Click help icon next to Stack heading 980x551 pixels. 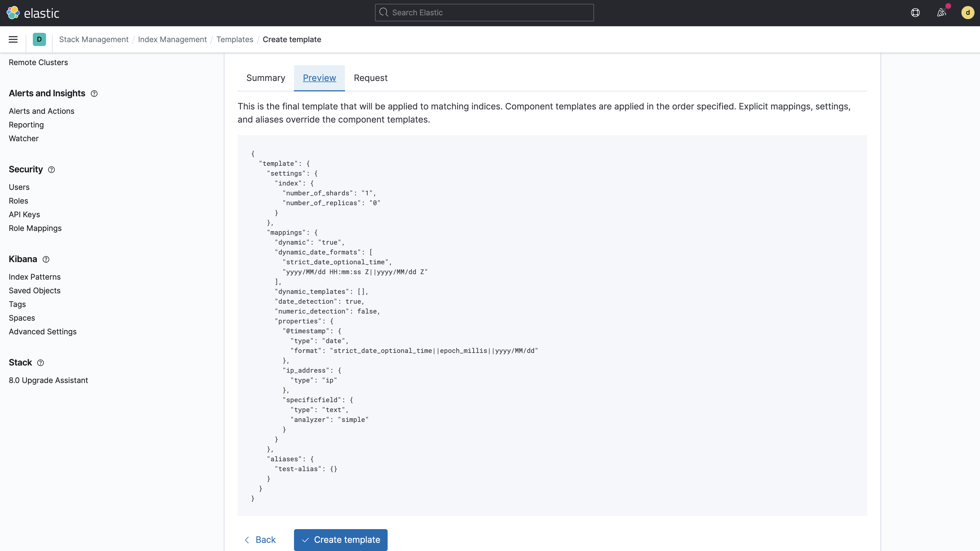coord(41,363)
